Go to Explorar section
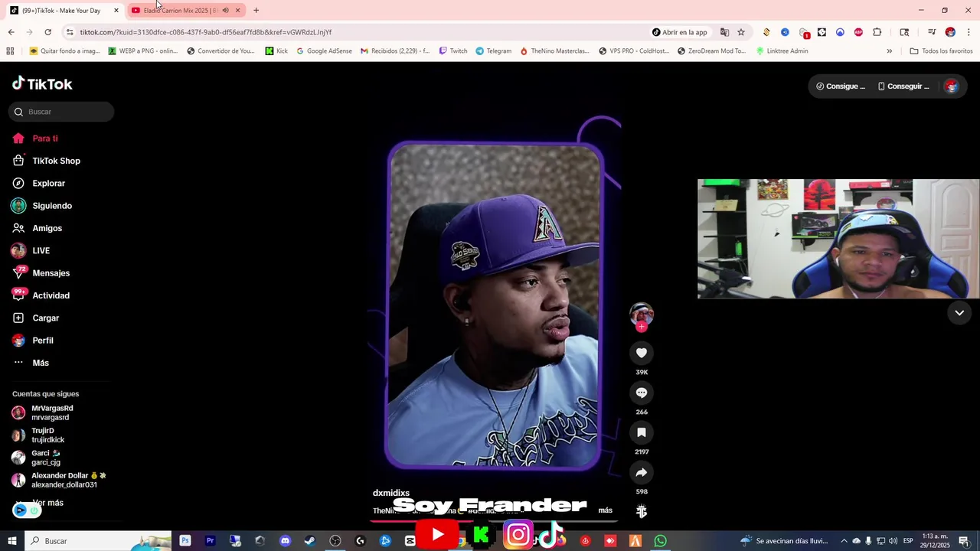 [x=39, y=184]
